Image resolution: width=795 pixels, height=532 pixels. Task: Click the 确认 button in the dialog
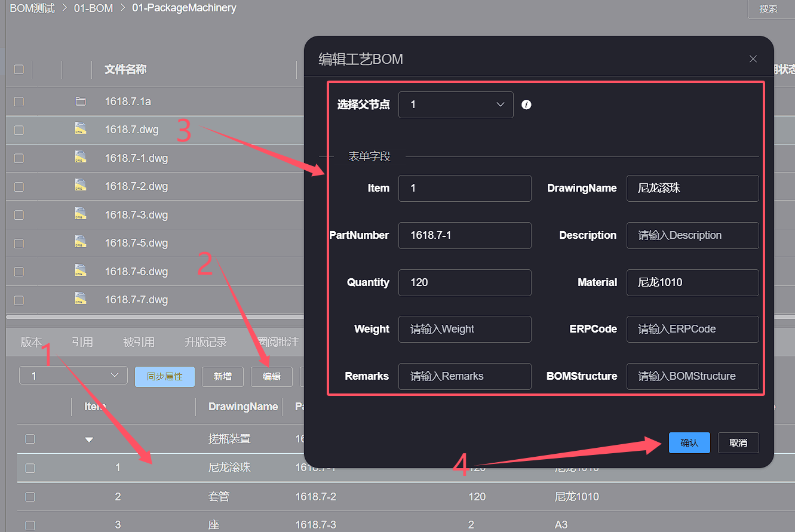[x=689, y=442]
